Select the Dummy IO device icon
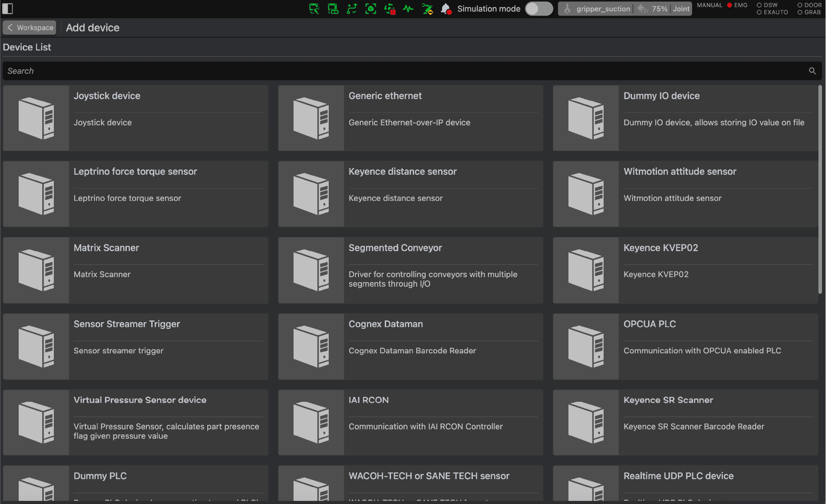Image resolution: width=826 pixels, height=504 pixels. click(586, 118)
